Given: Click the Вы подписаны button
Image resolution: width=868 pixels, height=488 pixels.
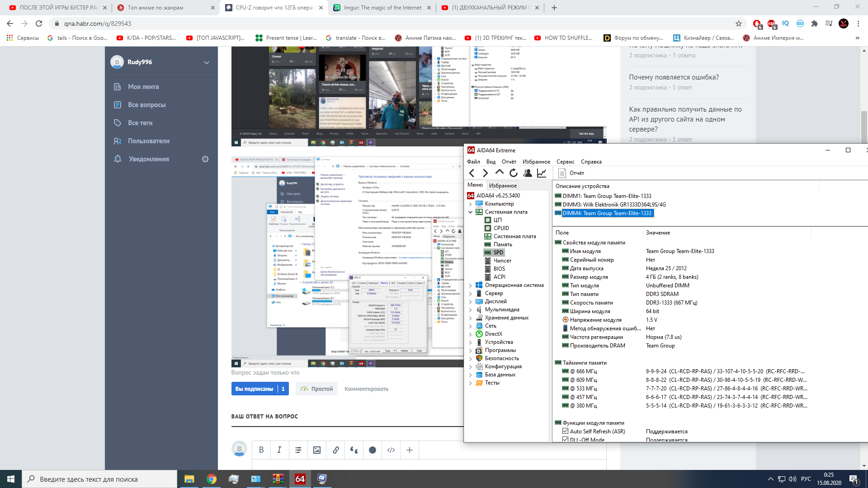Looking at the screenshot, I should (x=260, y=389).
